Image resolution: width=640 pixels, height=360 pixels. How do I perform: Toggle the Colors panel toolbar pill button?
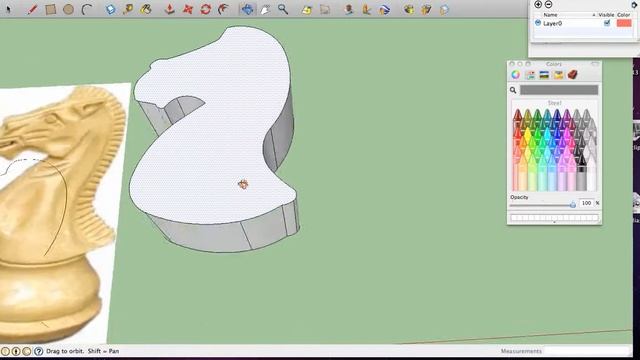(x=595, y=64)
